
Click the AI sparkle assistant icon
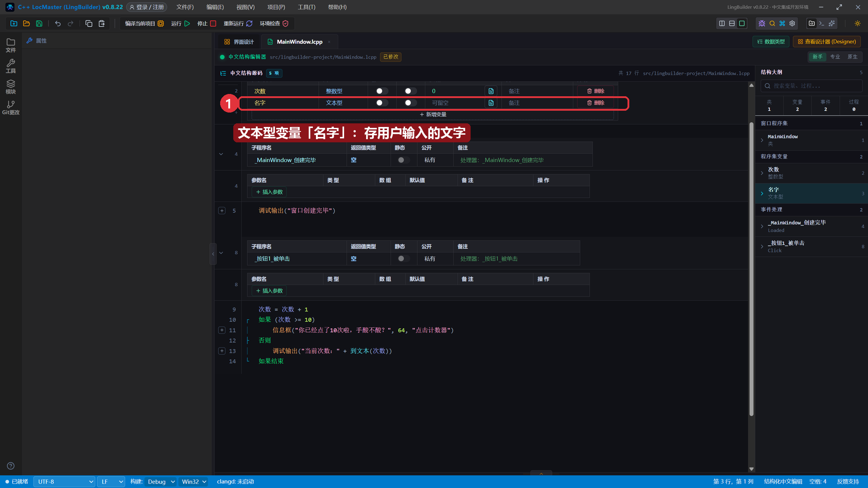pos(831,23)
